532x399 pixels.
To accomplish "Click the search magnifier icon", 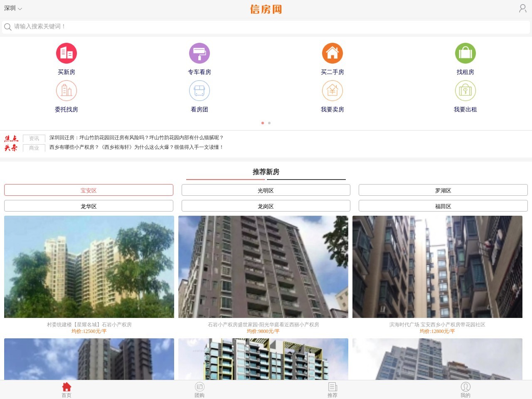I will 7,27.
